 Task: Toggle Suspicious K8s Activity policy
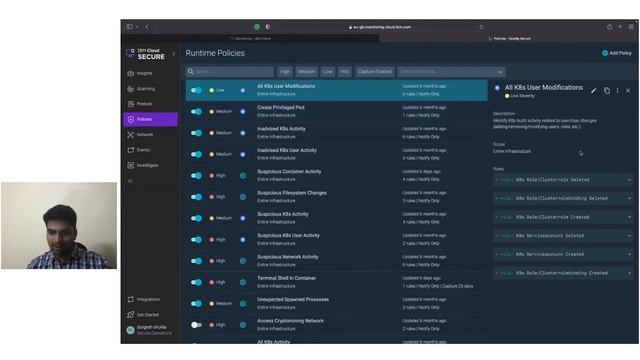pyautogui.click(x=196, y=218)
